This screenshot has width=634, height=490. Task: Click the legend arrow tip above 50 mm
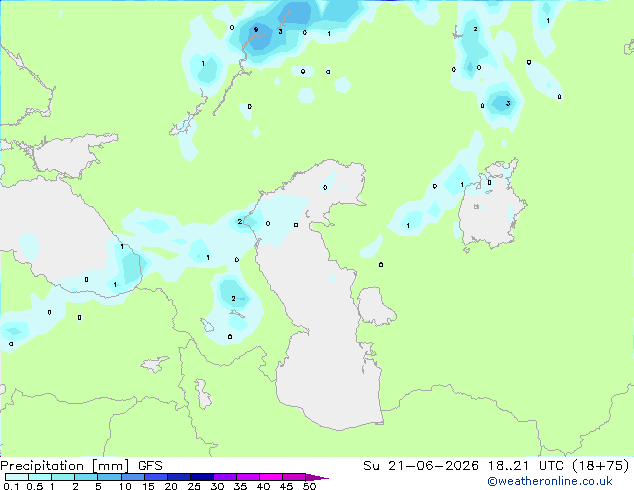point(317,477)
